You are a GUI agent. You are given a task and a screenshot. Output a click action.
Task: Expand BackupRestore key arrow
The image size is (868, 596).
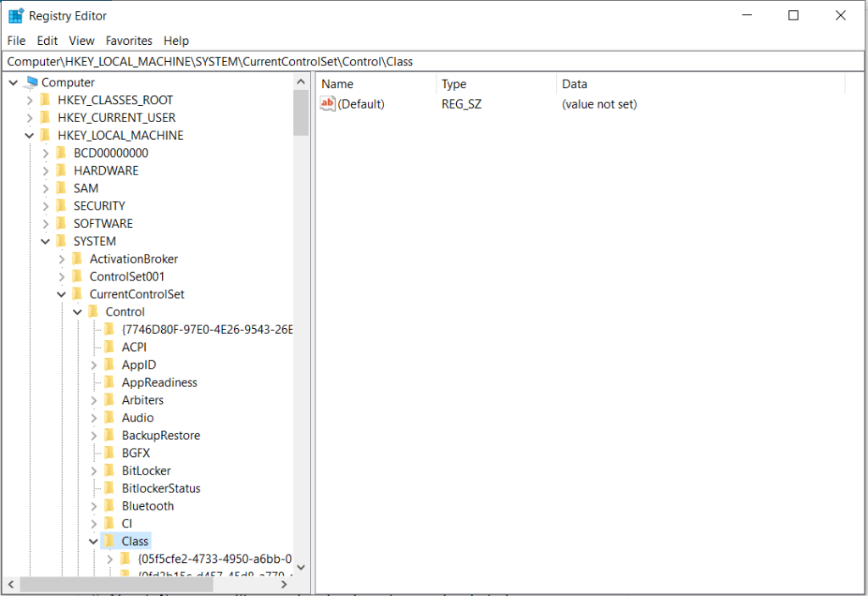tap(93, 436)
